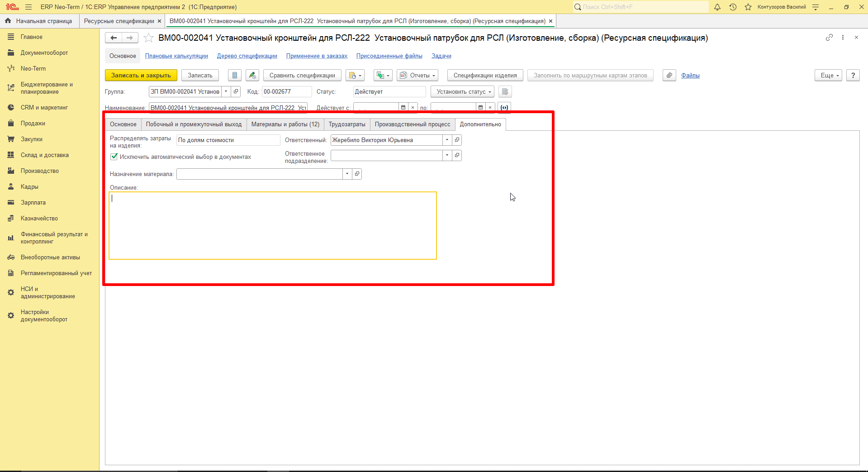Viewport: 868px width, 472px height.
Task: Focus the search field 'Поиск Ctrl+Shift+F'
Action: click(641, 7)
